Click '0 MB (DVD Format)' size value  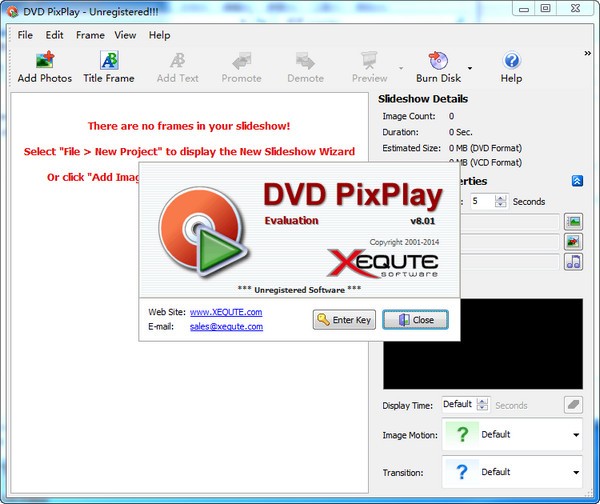pos(485,148)
